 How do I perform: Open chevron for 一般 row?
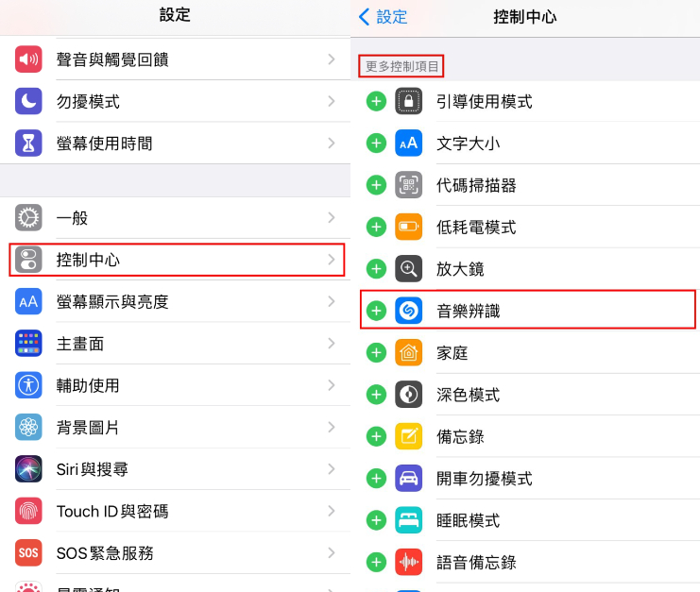pyautogui.click(x=332, y=218)
